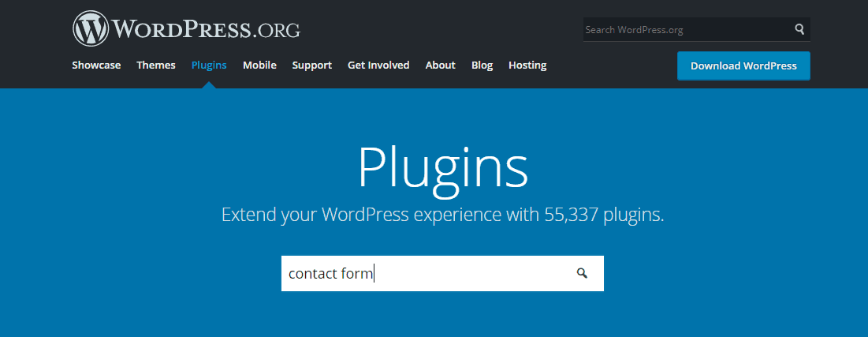Screen dimensions: 868x337
Task: Open the Blog navigation link
Action: click(482, 66)
